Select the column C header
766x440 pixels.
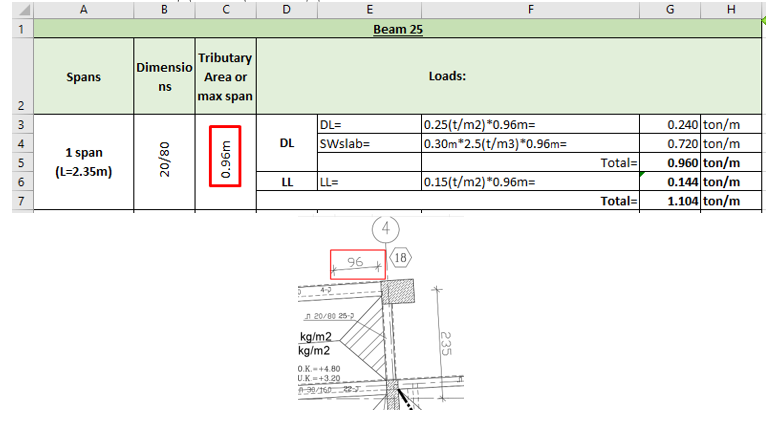225,10
